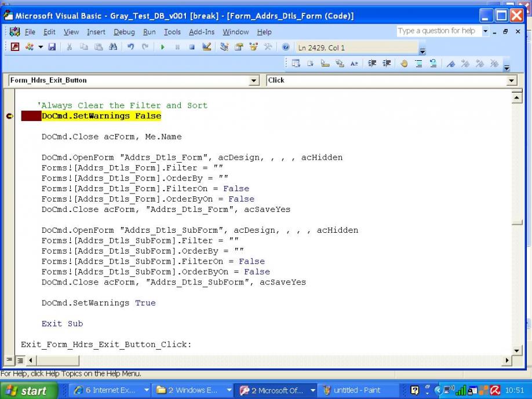Toggle bookmark with the blue flag icon
The height and width of the screenshot is (399, 532).
point(450,63)
